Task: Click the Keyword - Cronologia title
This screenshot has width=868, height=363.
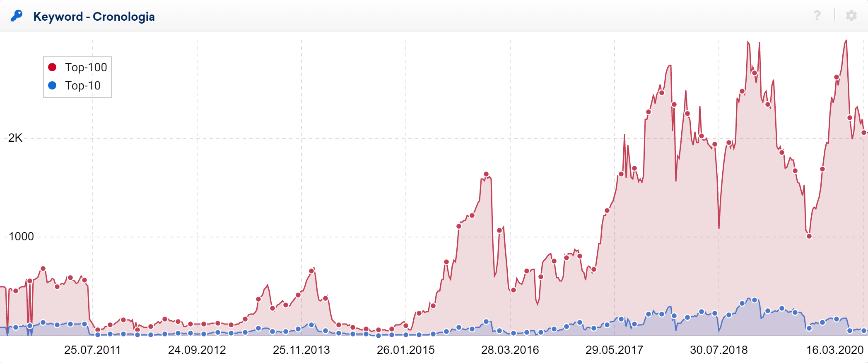Action: pos(94,17)
